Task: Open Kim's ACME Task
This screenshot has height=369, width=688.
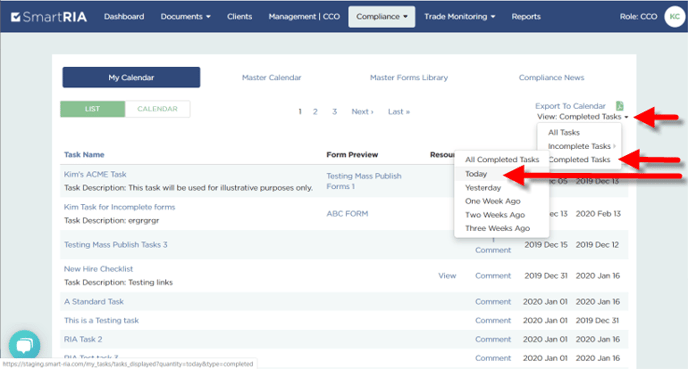Action: 95,174
